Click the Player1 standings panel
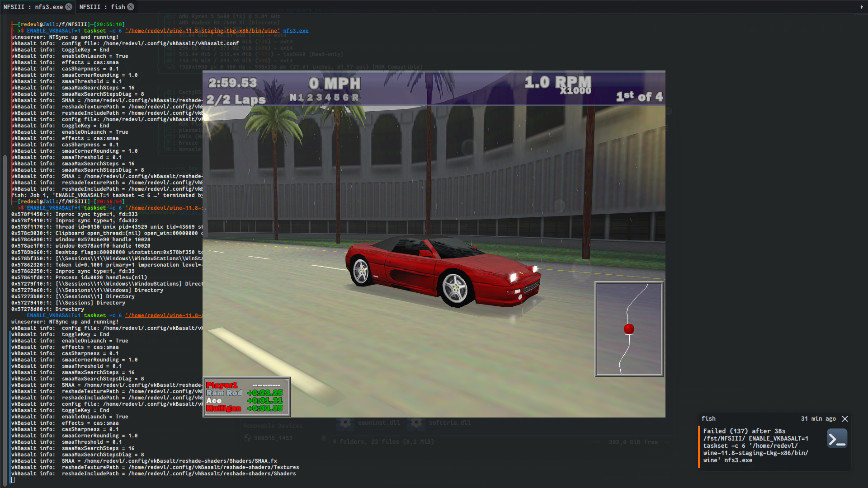The image size is (868, 488). [246, 397]
